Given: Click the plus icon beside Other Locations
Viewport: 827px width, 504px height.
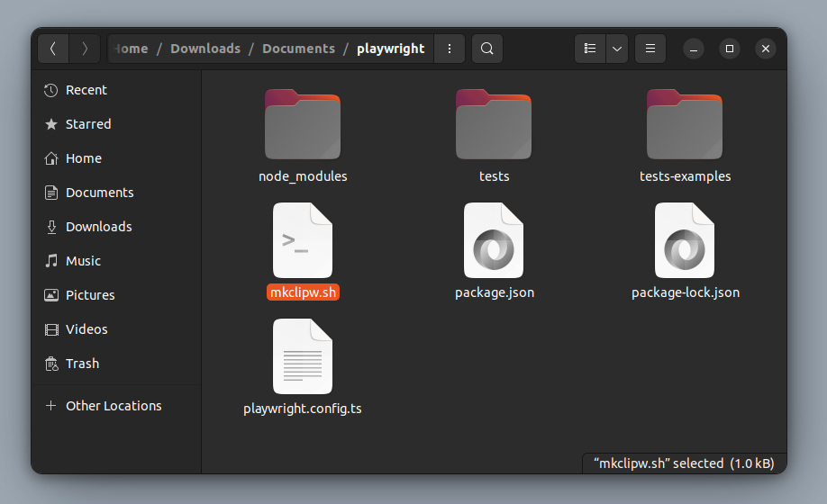Looking at the screenshot, I should (51, 406).
